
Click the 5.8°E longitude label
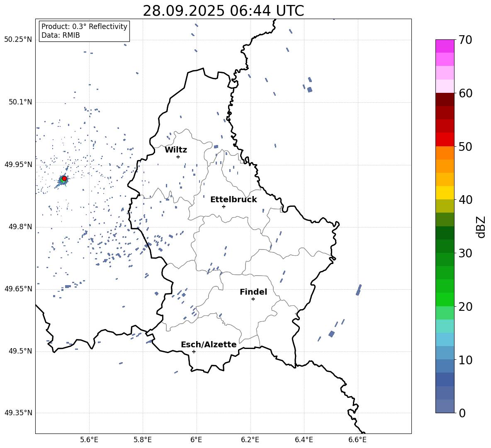click(143, 440)
